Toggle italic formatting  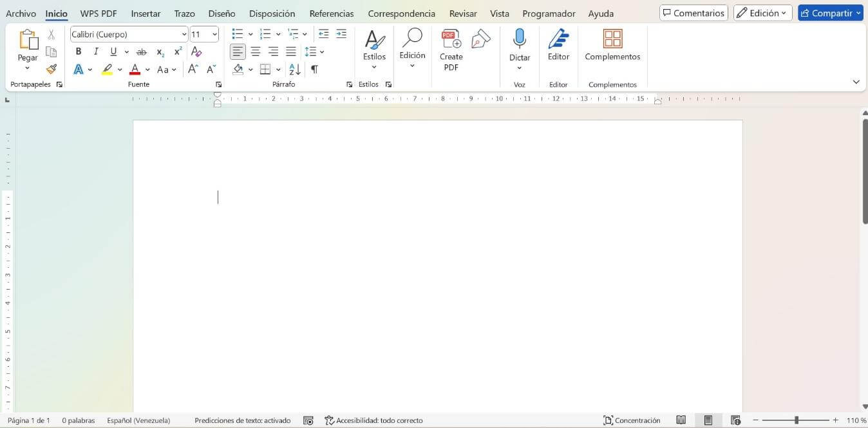tap(96, 52)
